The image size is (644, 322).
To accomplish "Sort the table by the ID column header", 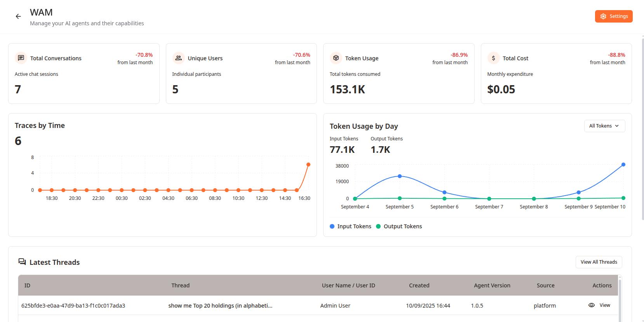I will tap(27, 285).
